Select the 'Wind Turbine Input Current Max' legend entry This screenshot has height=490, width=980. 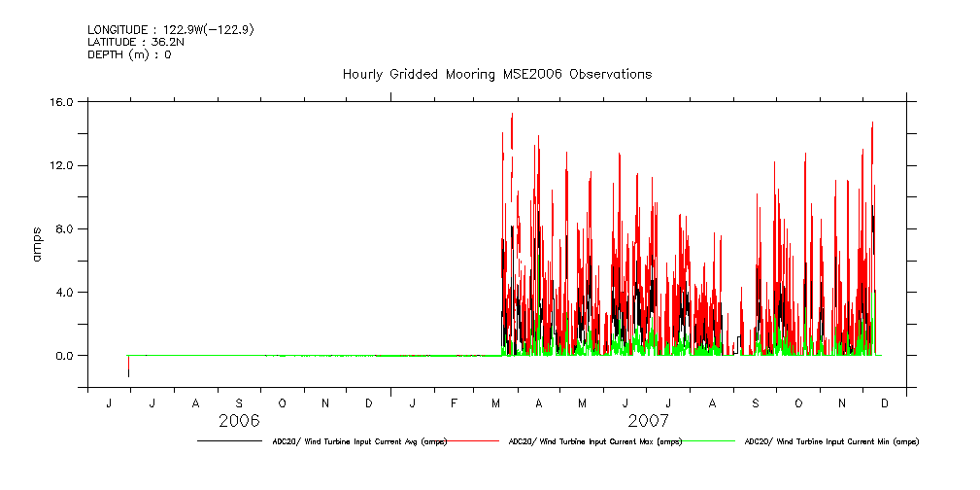tap(594, 441)
